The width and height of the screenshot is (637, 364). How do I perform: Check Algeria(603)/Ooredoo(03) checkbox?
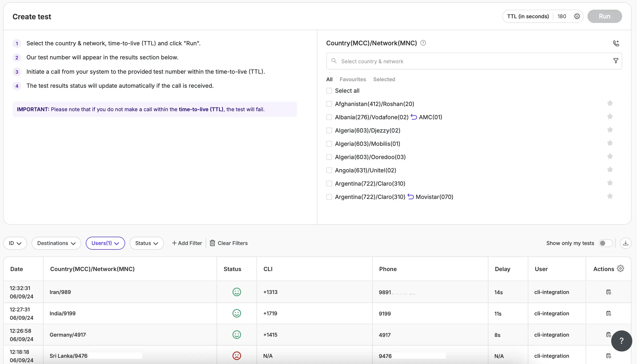tap(329, 157)
